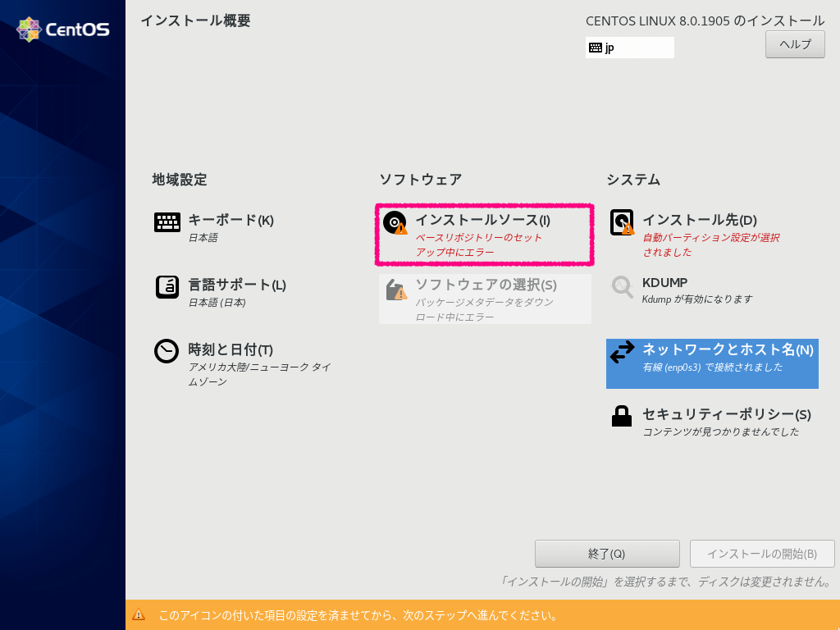Click the jp keyboard layout indicator
Screen dimensions: 840x630
tap(629, 48)
